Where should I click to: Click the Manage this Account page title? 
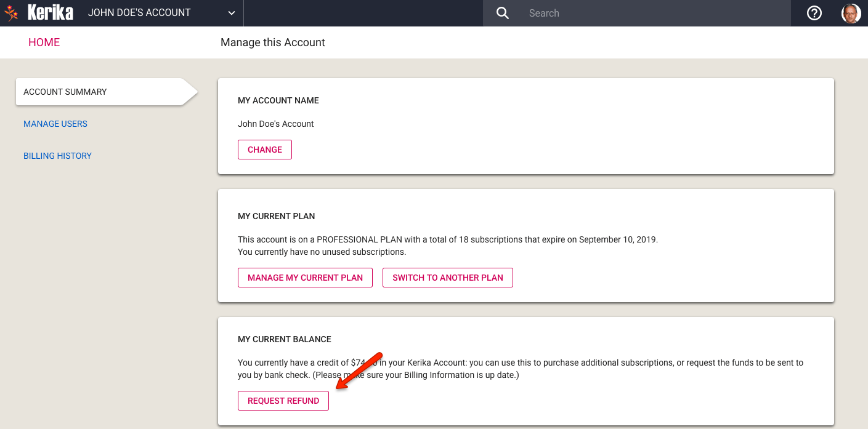pos(273,42)
